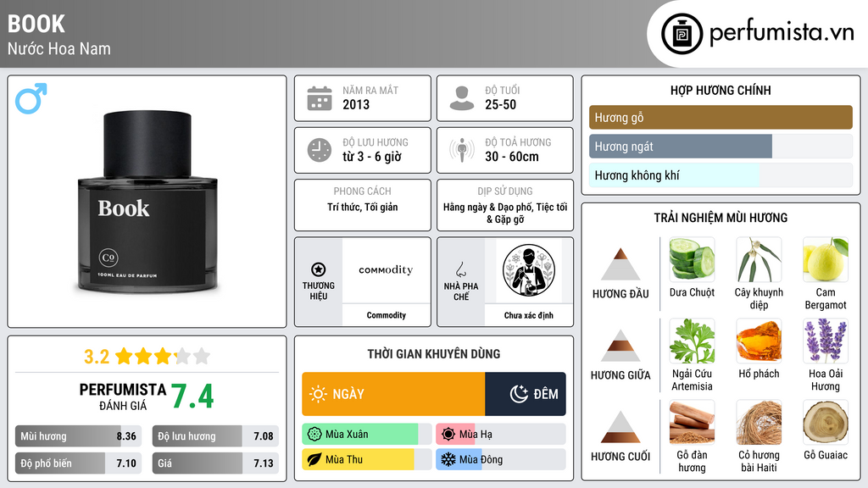Click the Hương cuối pyramid icon

point(620,427)
